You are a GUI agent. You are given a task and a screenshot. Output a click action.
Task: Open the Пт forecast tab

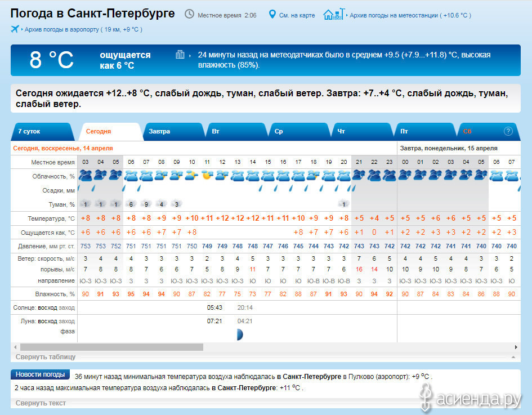tap(426, 132)
